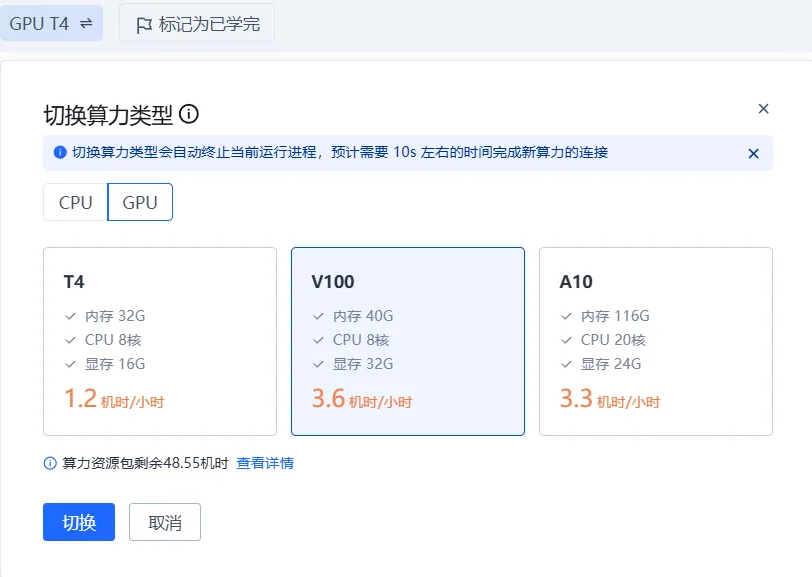
Task: Switch to the CPU tab
Action: 76,203
